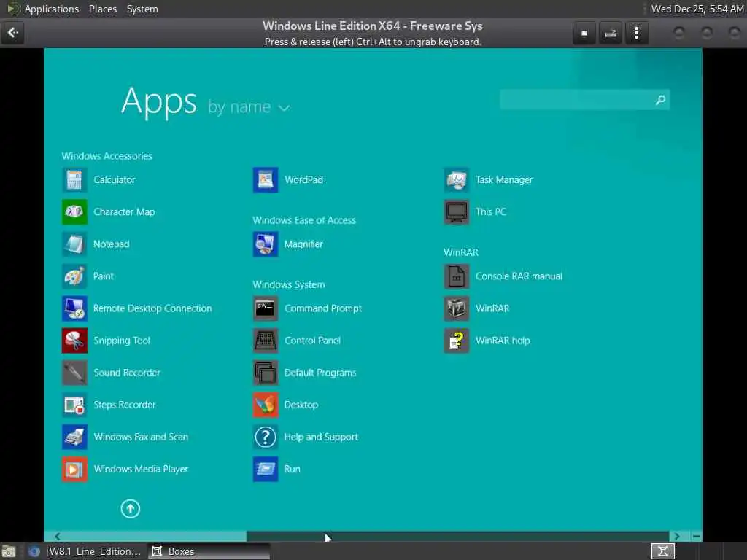Launch Steps Recorder icon
Viewport: 747px width, 560px height.
pyautogui.click(x=74, y=405)
